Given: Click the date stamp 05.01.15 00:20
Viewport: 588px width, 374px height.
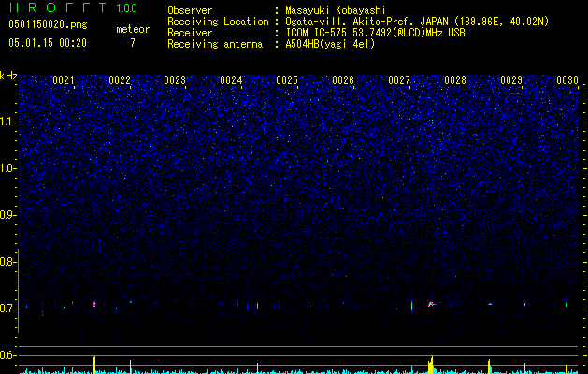Looking at the screenshot, I should pyautogui.click(x=48, y=43).
